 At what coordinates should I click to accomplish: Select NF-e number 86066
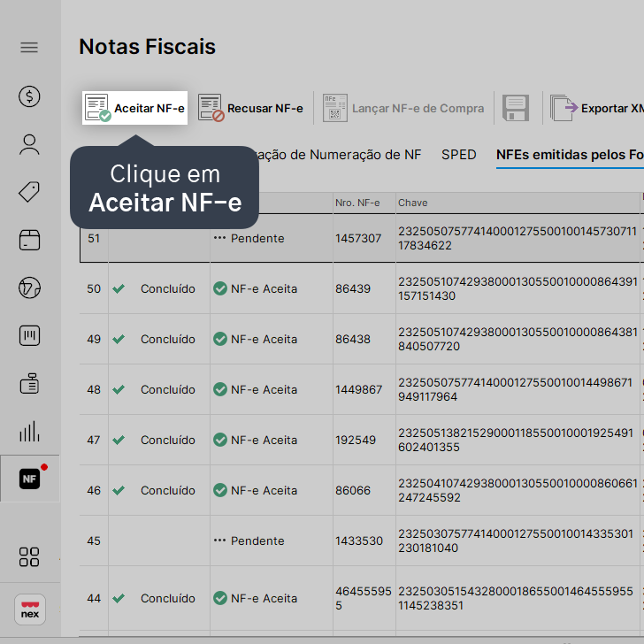click(x=353, y=490)
